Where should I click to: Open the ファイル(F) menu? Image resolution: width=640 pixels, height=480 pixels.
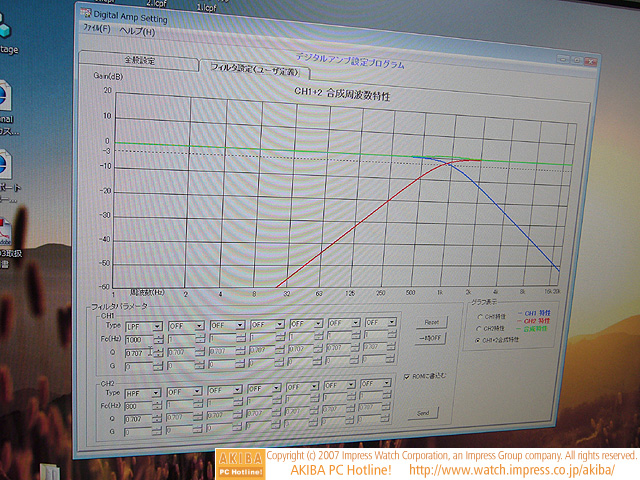coord(96,31)
